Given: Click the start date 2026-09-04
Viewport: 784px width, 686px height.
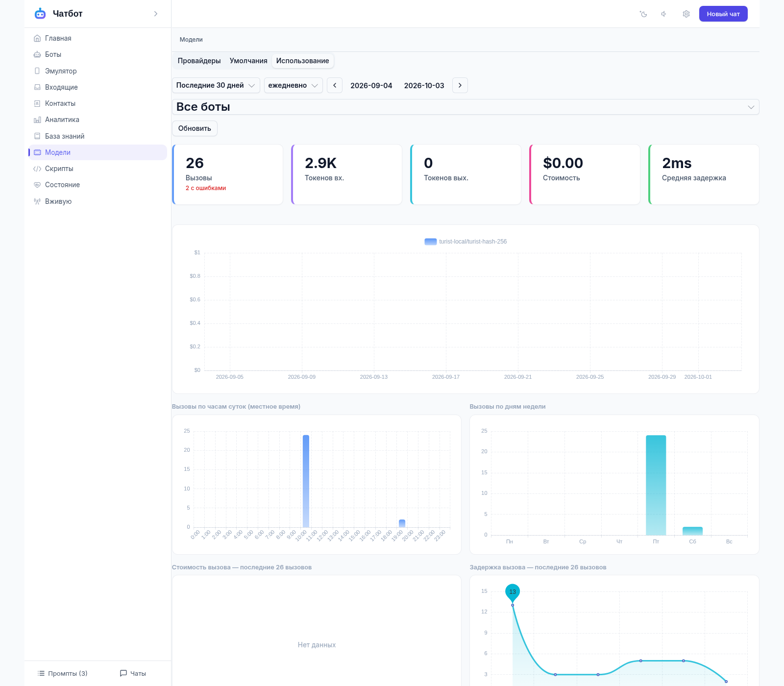Looking at the screenshot, I should coord(371,85).
